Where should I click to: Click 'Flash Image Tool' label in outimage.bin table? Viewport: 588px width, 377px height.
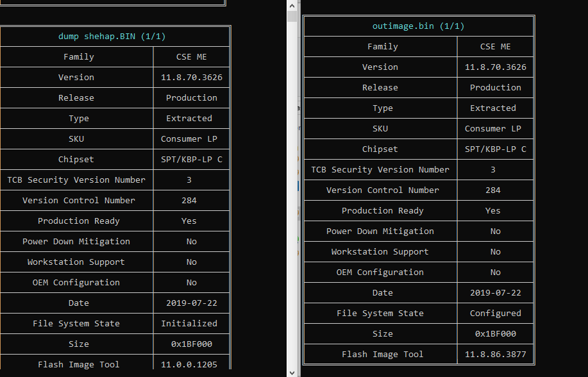(x=383, y=354)
